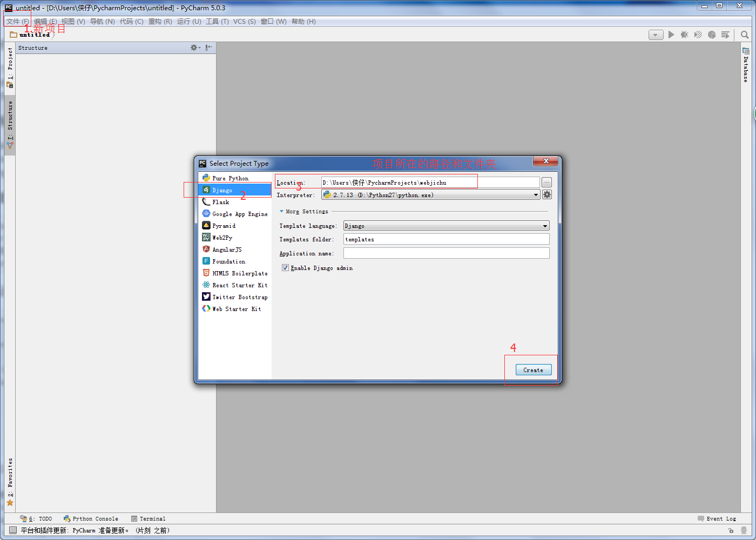Open 代码 (C) menu
The width and height of the screenshot is (756, 540).
131,22
